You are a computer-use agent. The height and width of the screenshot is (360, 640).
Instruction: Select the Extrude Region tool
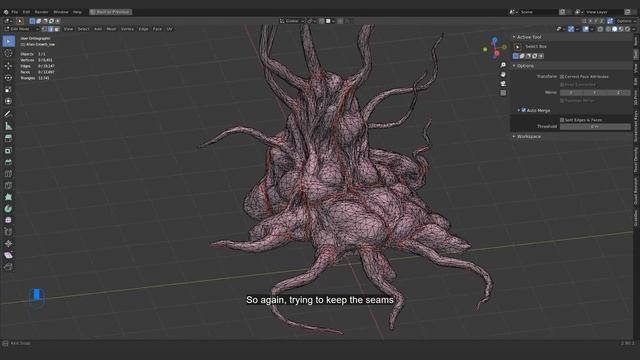[9, 139]
